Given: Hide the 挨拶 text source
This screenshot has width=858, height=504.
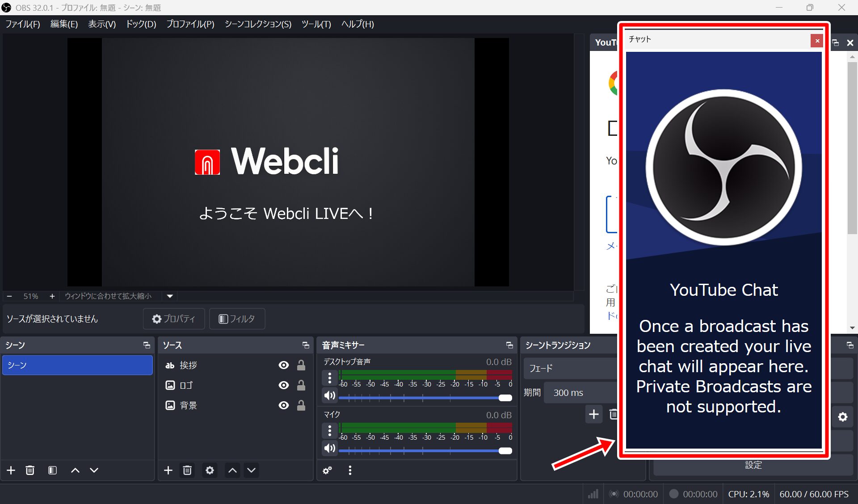Looking at the screenshot, I should (x=284, y=365).
